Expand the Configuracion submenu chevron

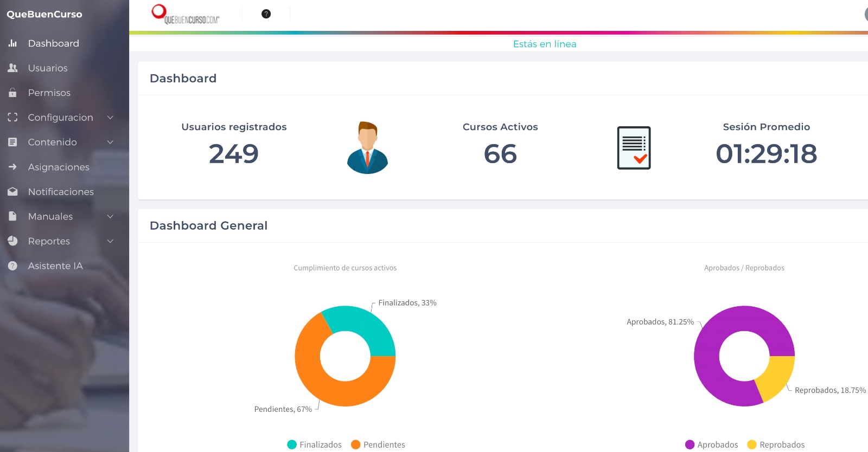coord(110,118)
